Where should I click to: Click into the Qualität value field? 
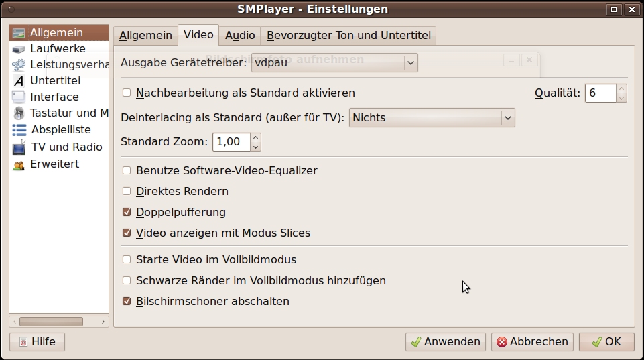600,93
